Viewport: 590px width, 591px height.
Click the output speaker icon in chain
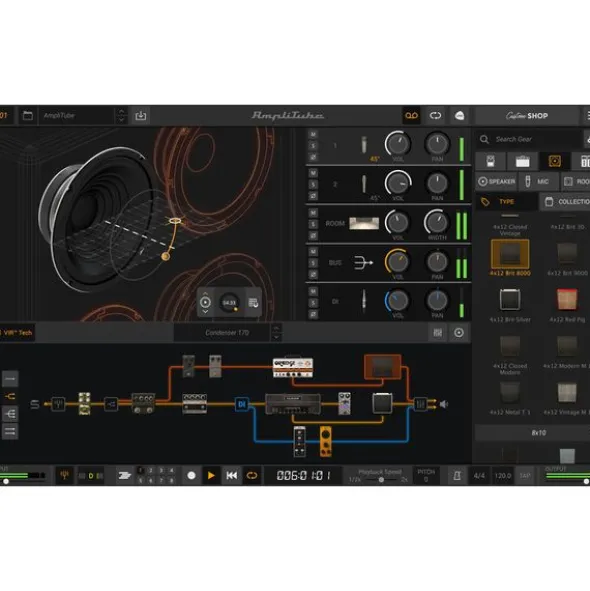444,404
